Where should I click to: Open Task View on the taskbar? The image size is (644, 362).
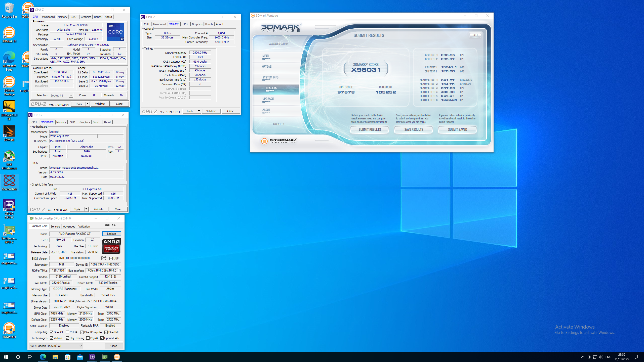tap(30, 357)
